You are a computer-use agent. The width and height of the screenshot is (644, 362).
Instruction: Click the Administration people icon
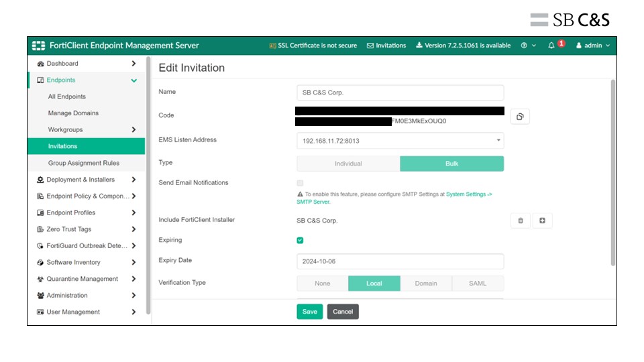pos(40,296)
